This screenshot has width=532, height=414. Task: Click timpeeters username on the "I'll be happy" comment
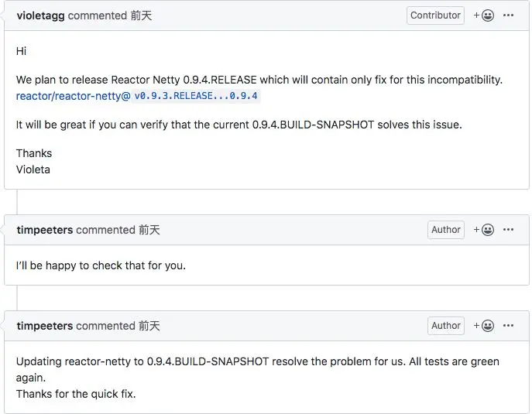pyautogui.click(x=44, y=230)
